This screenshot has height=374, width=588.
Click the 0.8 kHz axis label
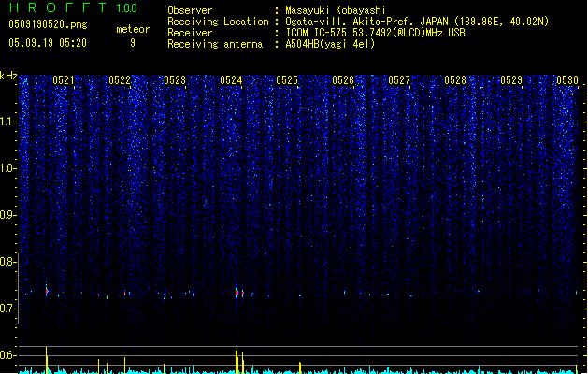(8, 262)
